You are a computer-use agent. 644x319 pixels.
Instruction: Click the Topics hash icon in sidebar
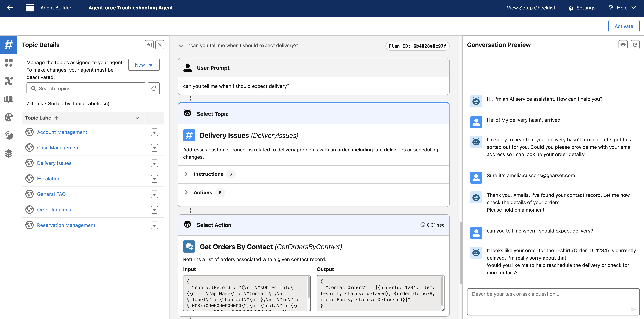coord(8,45)
